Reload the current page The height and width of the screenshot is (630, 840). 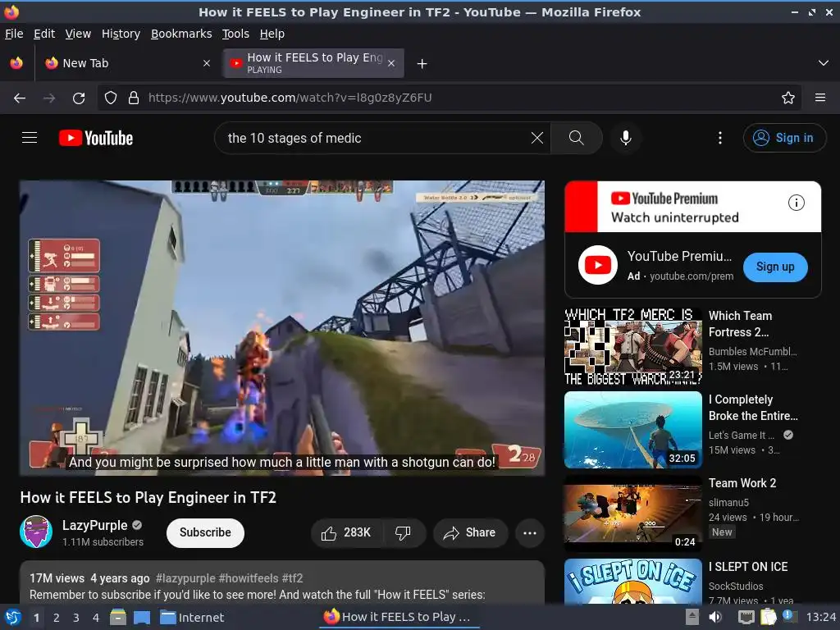pyautogui.click(x=79, y=98)
